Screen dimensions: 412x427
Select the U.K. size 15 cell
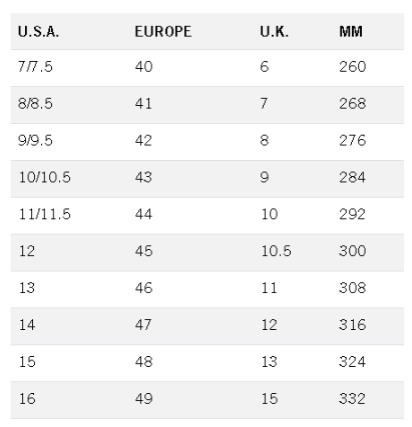[269, 399]
